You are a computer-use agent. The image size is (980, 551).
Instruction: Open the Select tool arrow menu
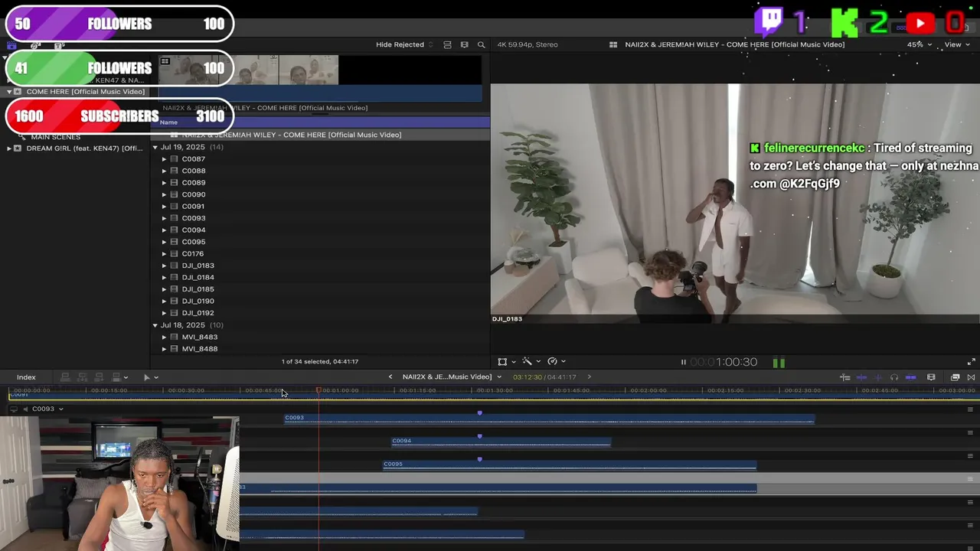pos(150,377)
